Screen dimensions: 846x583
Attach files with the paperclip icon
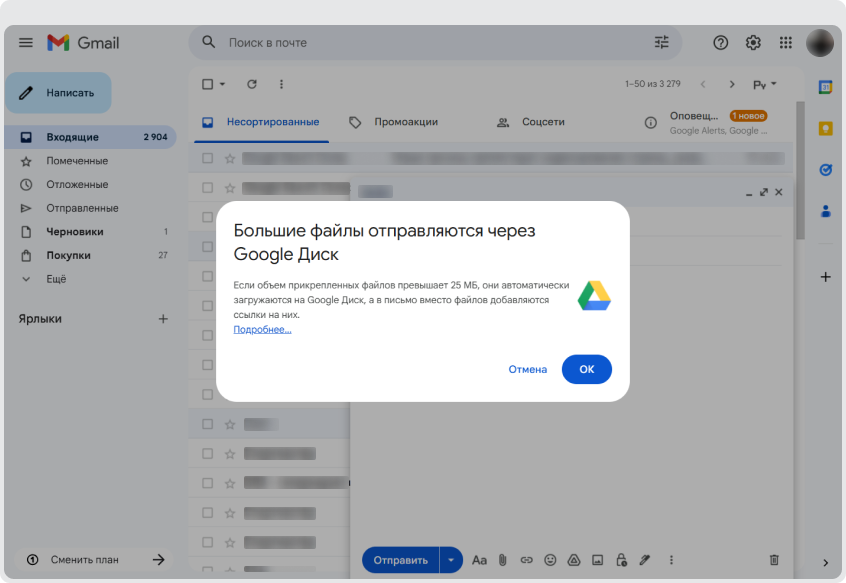pos(502,560)
